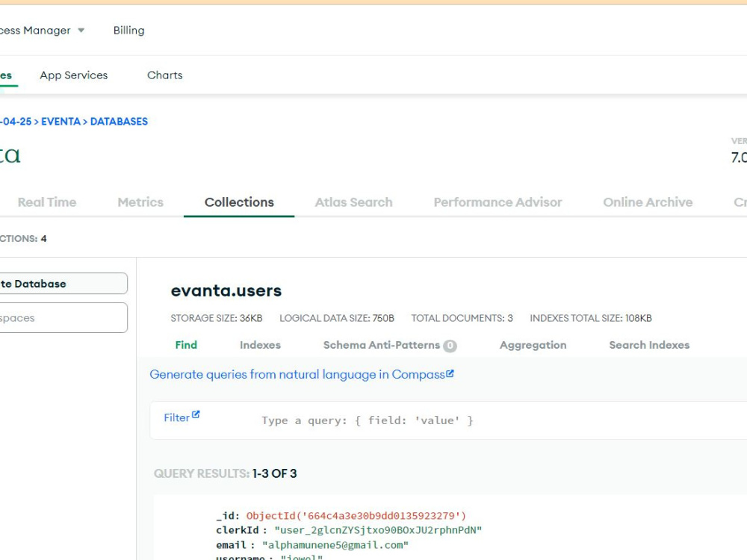Image resolution: width=747 pixels, height=560 pixels.
Task: Click the STORAGE SIZE: 36KB stat
Action: coord(217,318)
